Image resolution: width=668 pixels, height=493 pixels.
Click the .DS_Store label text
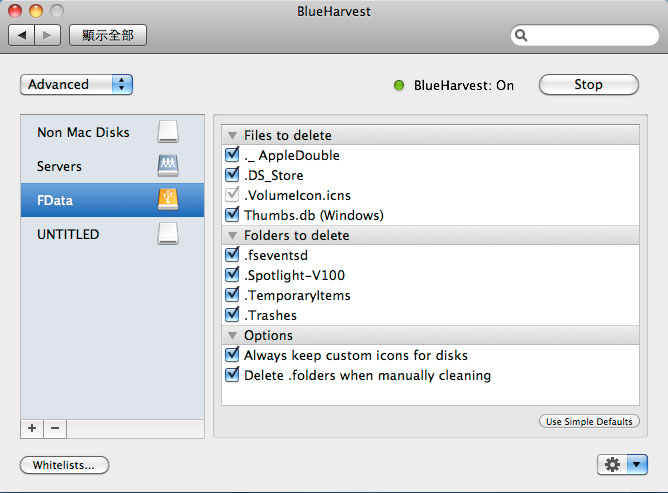[x=274, y=175]
